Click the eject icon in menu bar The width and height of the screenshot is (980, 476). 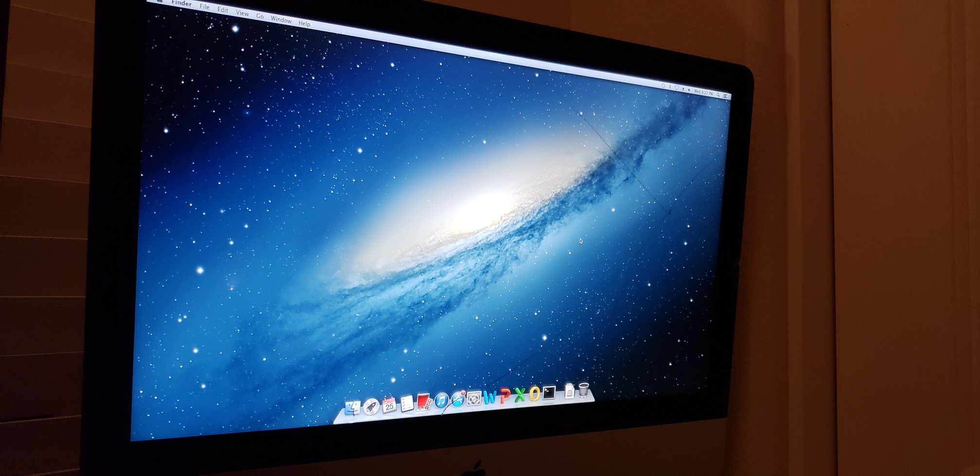click(x=683, y=89)
